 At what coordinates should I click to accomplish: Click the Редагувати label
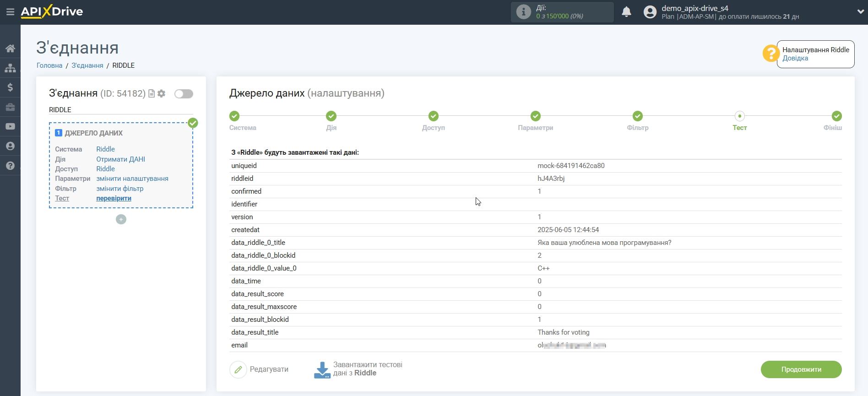[269, 369]
